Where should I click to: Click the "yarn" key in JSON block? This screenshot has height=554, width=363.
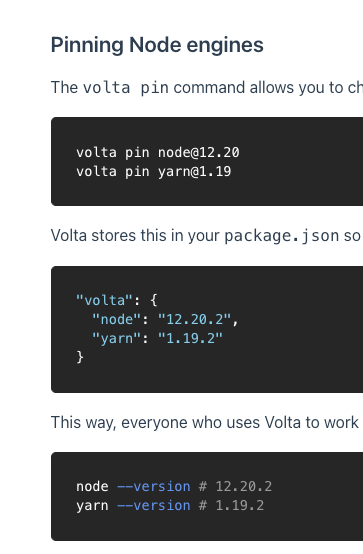click(117, 339)
